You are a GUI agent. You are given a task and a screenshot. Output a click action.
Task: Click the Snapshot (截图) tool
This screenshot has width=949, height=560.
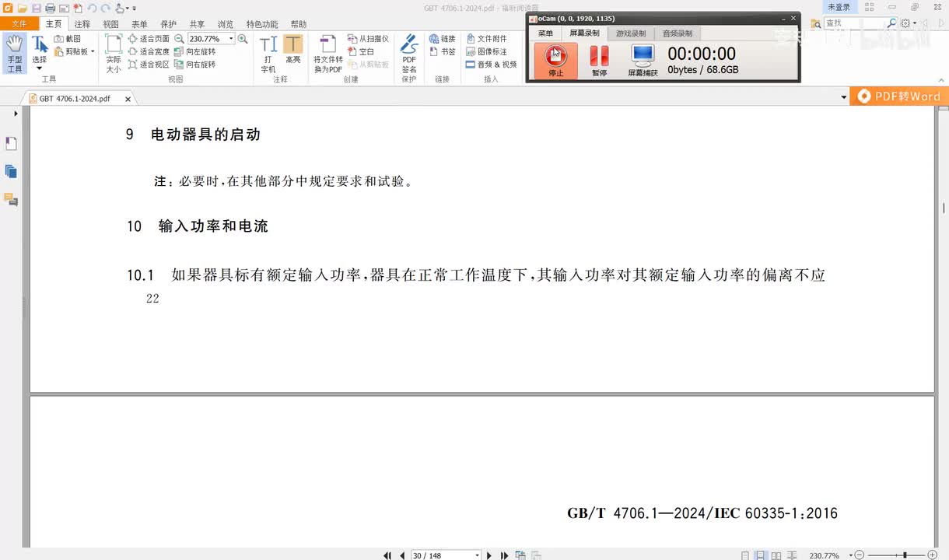pos(68,38)
